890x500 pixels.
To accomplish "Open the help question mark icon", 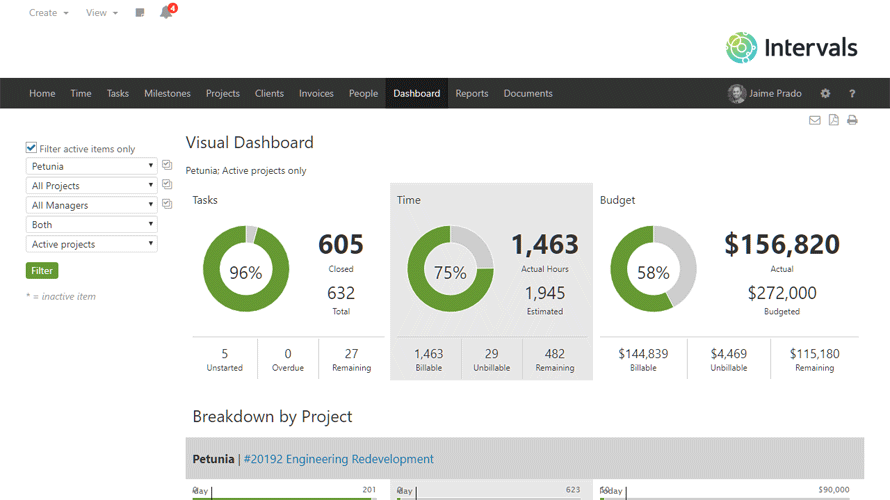I will tap(852, 94).
